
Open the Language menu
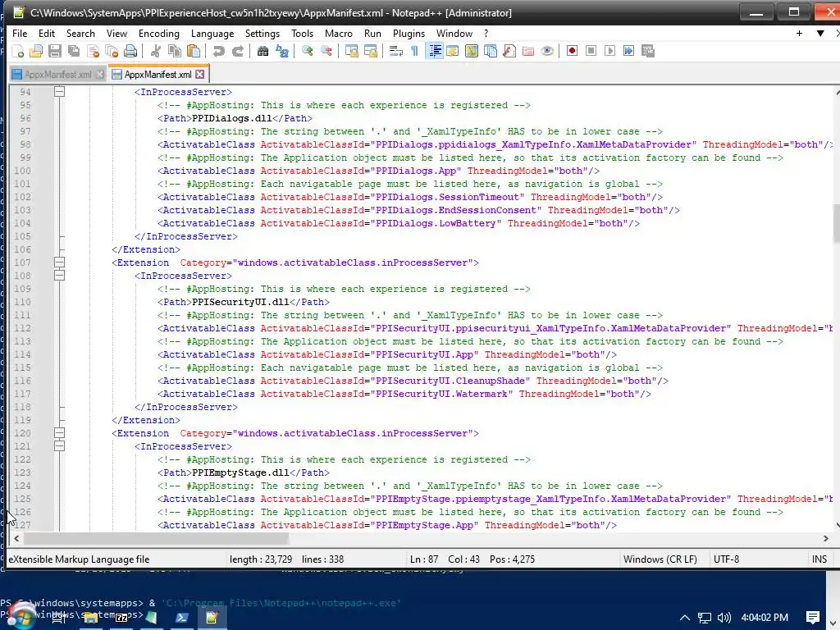[x=212, y=33]
